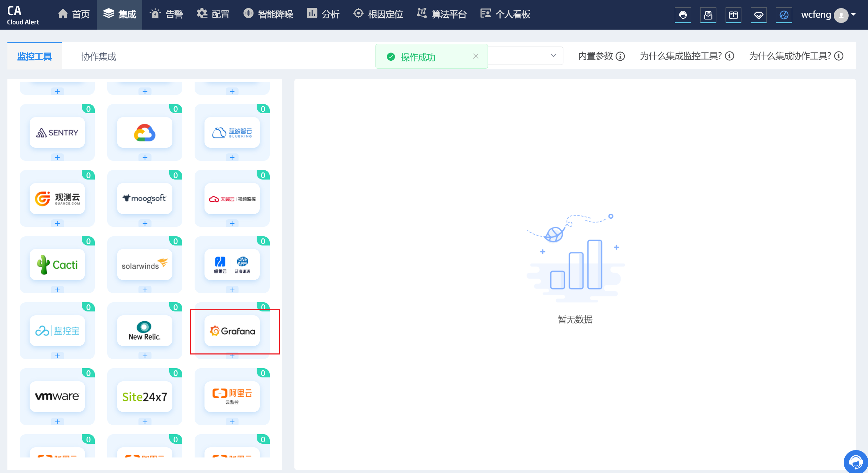Open the VMware integration card
The width and height of the screenshot is (868, 473).
[57, 397]
